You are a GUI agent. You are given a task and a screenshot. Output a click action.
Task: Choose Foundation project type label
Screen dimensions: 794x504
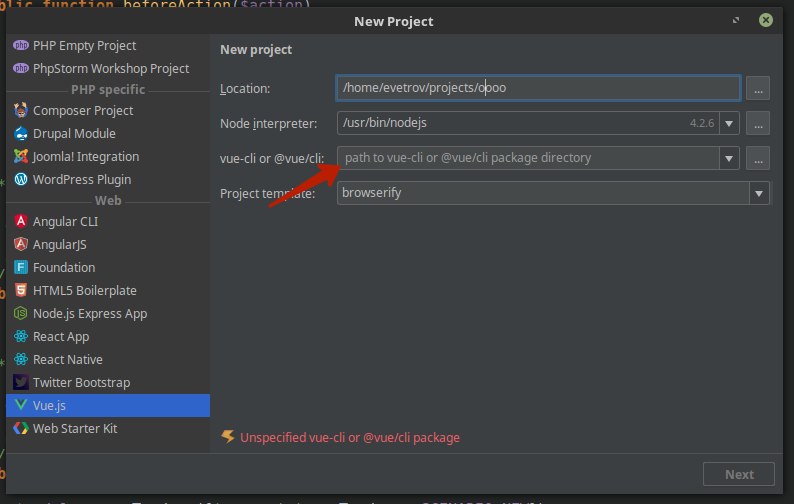pyautogui.click(x=64, y=267)
